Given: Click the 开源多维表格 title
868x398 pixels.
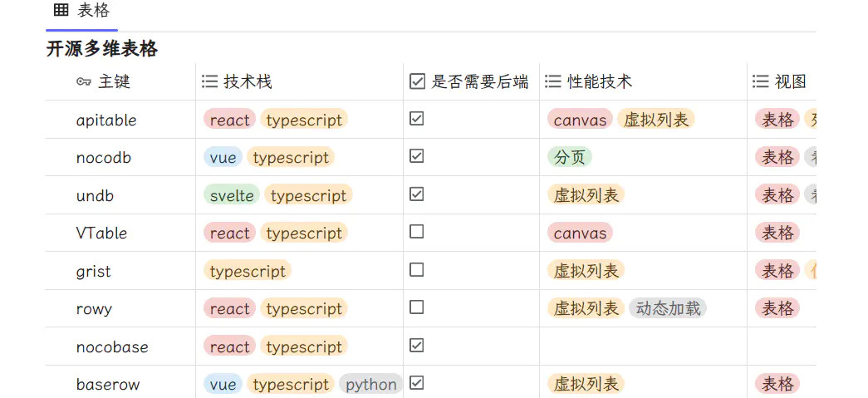Looking at the screenshot, I should tap(102, 49).
